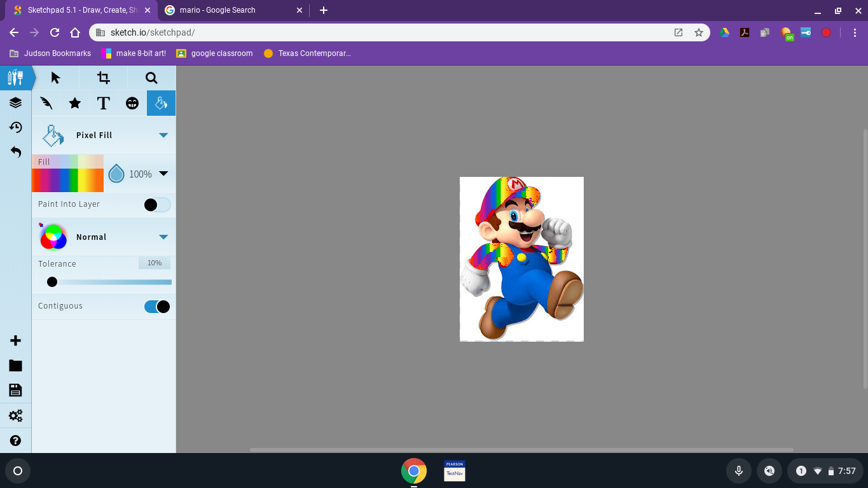Select the Zoom magnifier tool

click(x=151, y=78)
